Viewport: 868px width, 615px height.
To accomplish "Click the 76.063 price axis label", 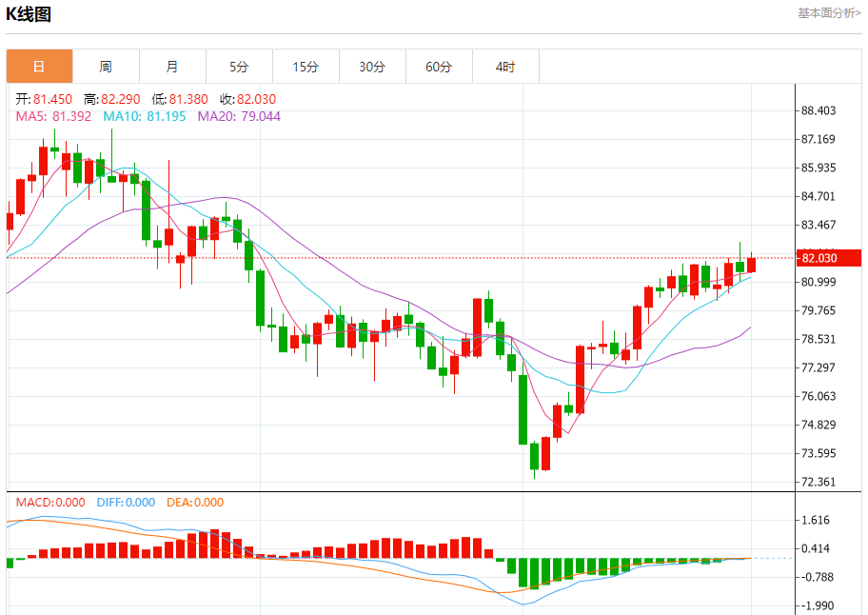I will 819,396.
